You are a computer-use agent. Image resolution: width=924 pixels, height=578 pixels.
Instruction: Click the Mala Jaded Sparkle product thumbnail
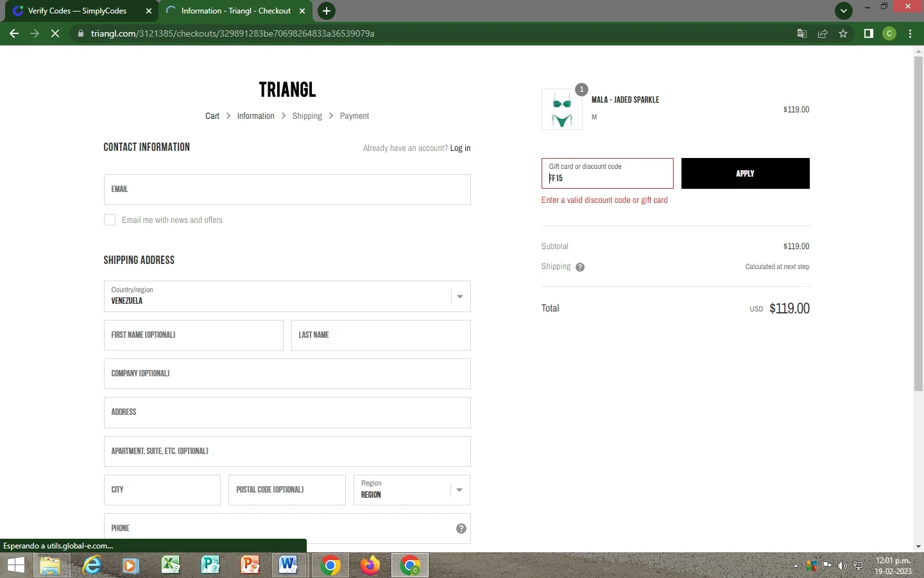point(561,109)
